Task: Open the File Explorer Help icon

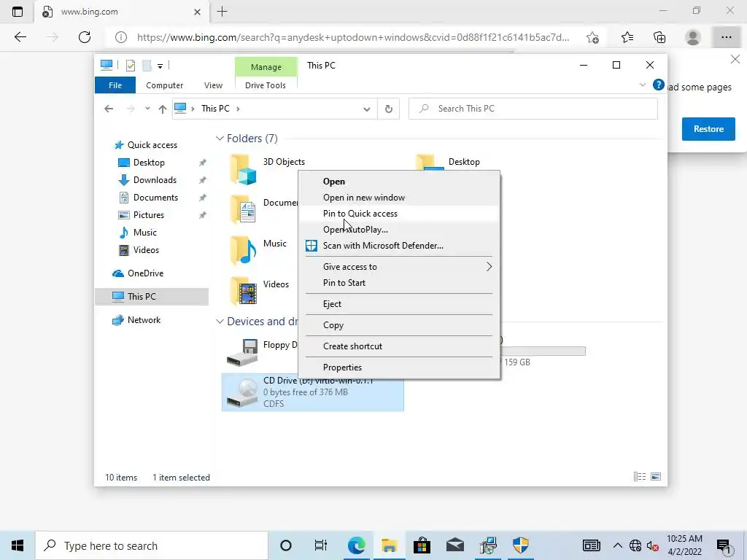Action: click(x=659, y=85)
